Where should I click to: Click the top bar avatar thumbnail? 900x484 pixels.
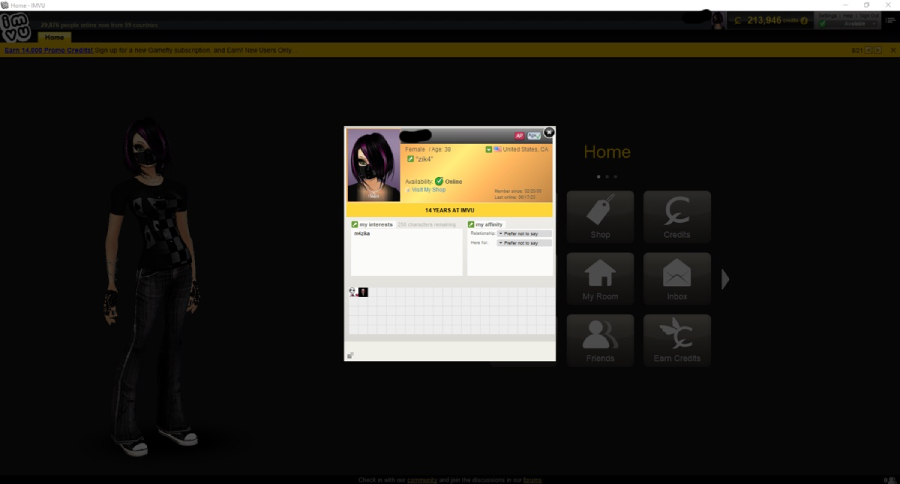click(x=717, y=21)
